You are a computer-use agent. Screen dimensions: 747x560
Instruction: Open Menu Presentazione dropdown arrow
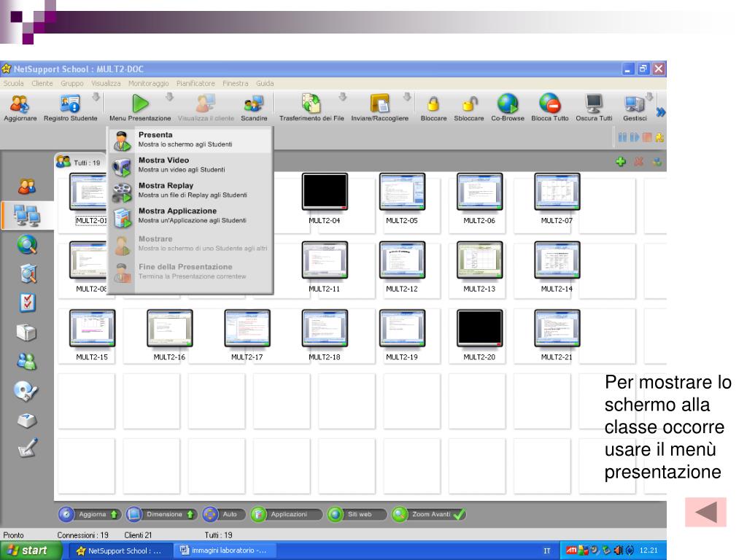169,97
